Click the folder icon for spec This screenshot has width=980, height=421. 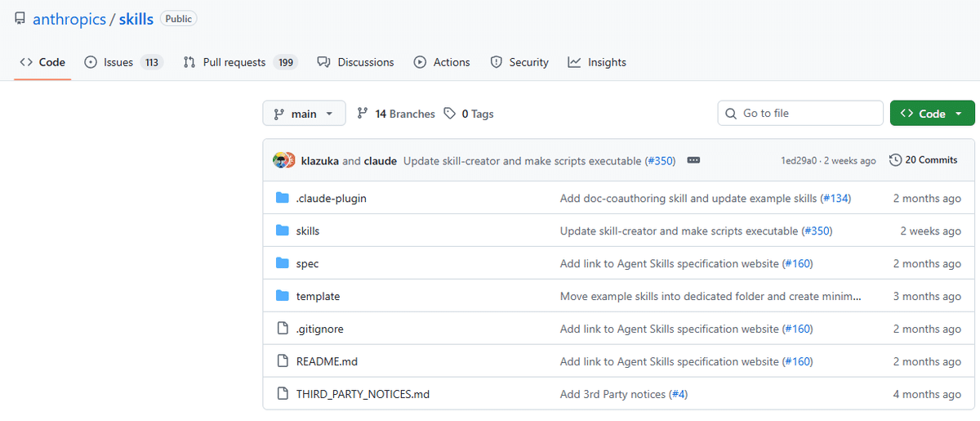click(283, 263)
